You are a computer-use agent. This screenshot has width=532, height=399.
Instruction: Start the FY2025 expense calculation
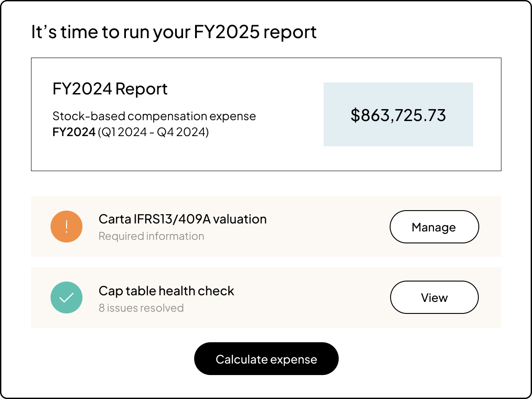[266, 359]
